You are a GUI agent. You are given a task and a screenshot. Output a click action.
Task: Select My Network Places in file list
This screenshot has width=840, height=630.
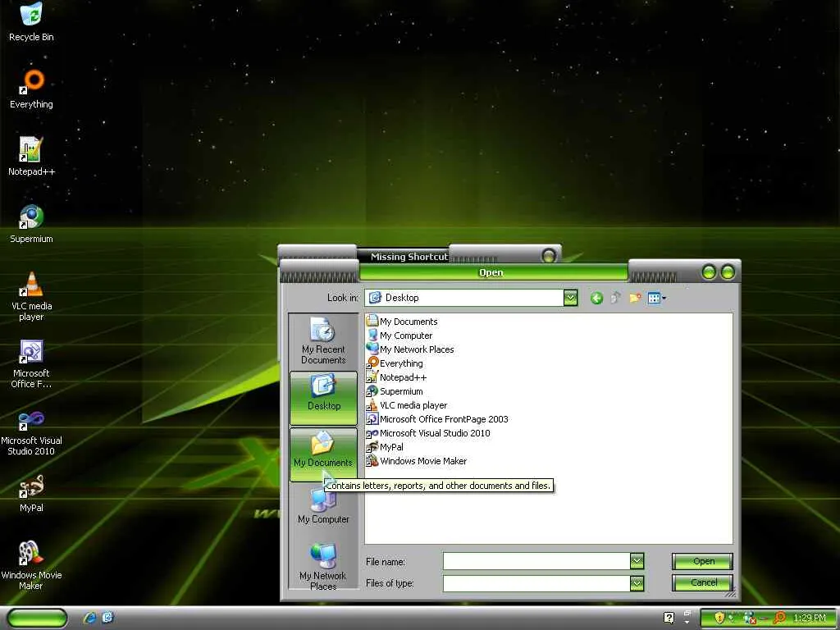[410, 349]
